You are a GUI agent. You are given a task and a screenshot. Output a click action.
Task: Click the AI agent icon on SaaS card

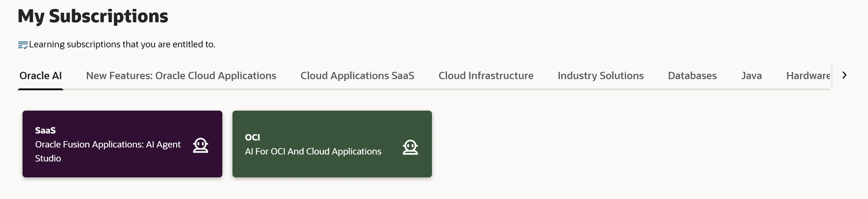tap(200, 145)
